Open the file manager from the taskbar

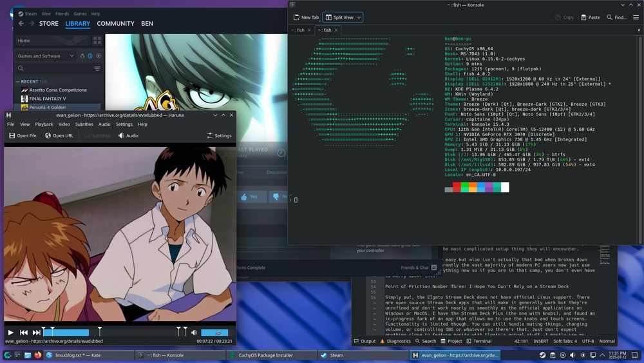(28, 355)
